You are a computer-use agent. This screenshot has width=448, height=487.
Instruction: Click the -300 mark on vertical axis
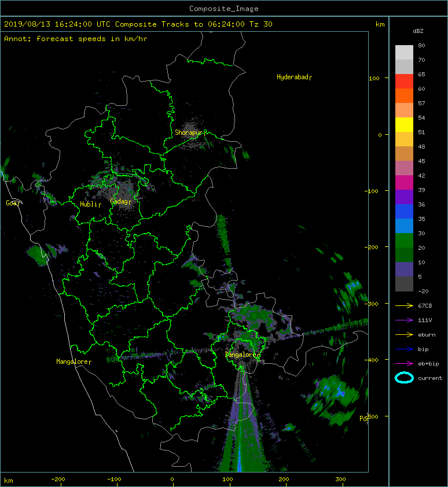point(371,304)
